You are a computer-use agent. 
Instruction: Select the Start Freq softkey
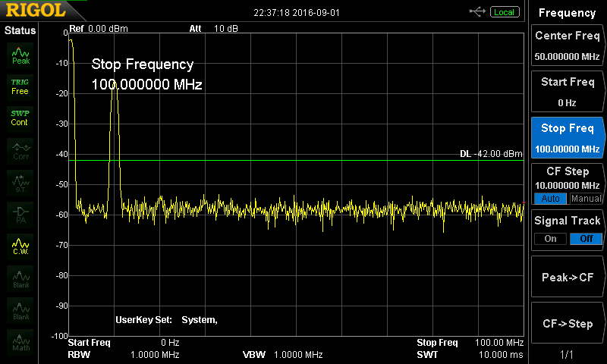(x=567, y=92)
